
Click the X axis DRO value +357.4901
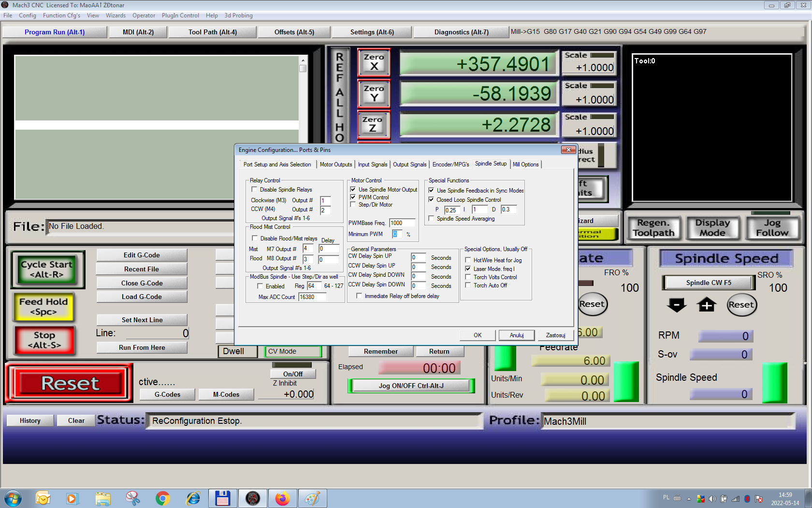pyautogui.click(x=480, y=64)
